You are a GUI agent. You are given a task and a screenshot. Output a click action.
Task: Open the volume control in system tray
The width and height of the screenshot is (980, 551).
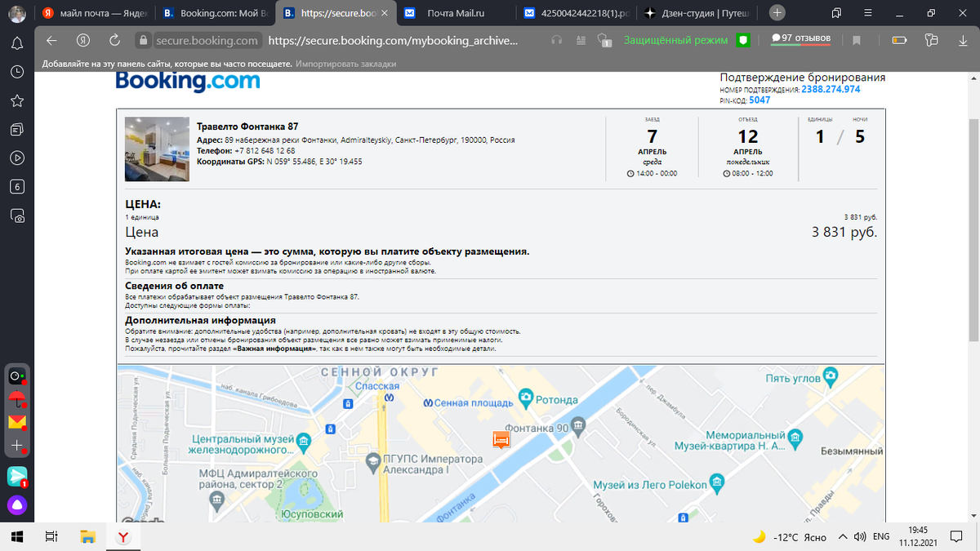click(x=860, y=537)
